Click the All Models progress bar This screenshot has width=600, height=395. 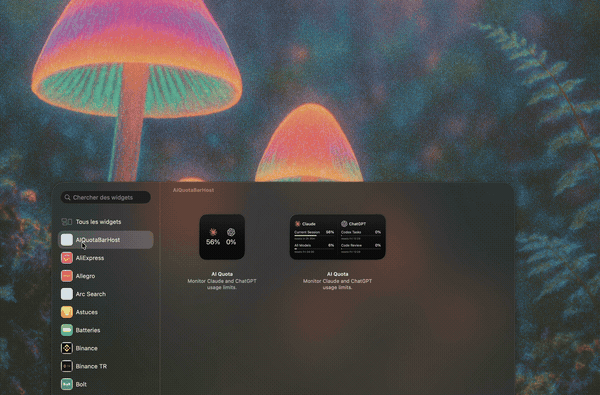pyautogui.click(x=314, y=249)
